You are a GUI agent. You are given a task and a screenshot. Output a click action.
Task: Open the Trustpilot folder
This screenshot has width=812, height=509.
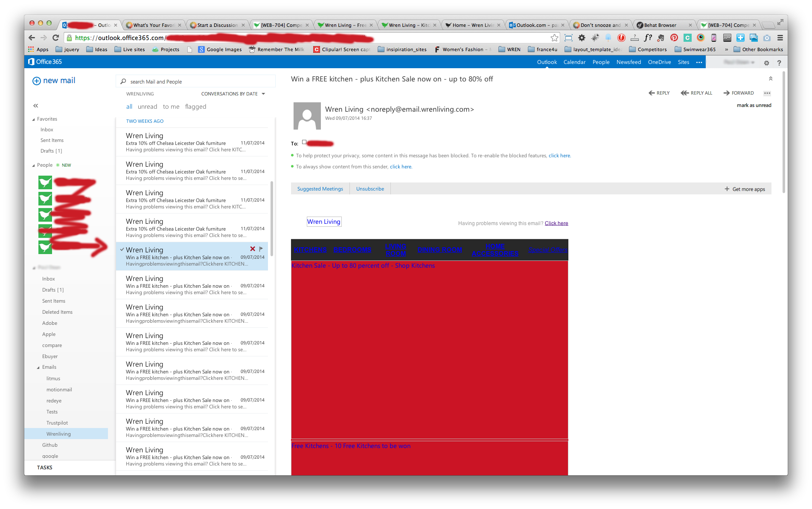pos(57,423)
